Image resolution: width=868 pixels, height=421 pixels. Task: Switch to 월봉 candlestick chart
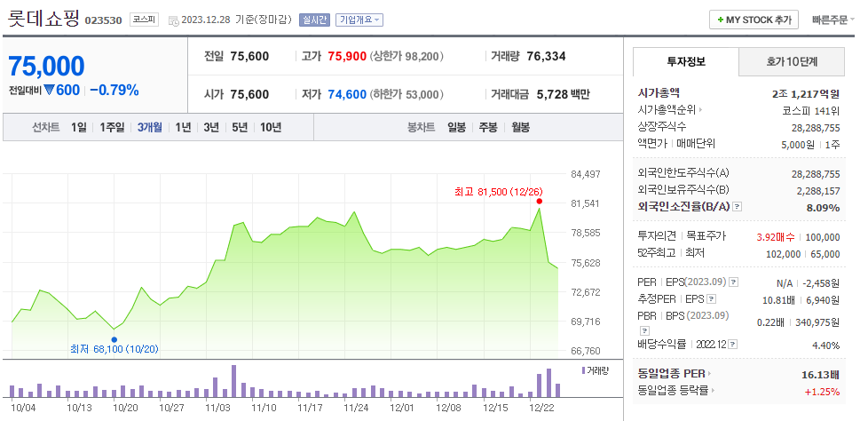520,127
